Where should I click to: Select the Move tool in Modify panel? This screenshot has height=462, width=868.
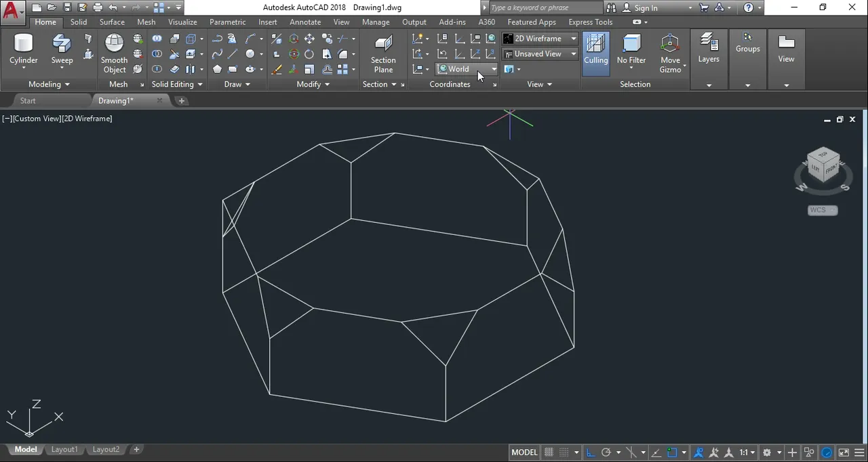(309, 39)
